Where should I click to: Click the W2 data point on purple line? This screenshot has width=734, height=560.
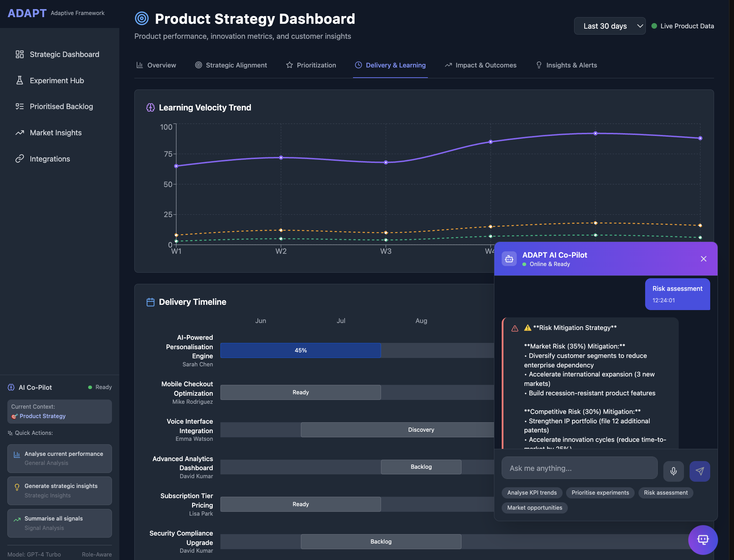click(281, 158)
